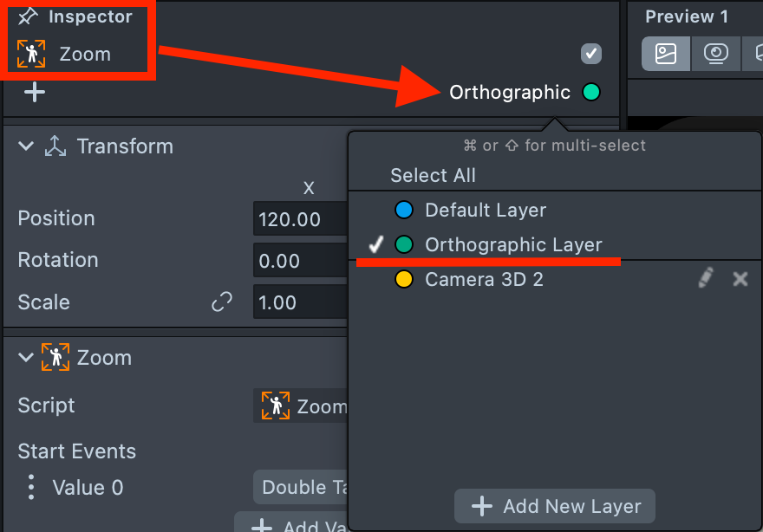
Task: Rename Camera 3D 2 layer with pencil icon
Action: tap(707, 279)
